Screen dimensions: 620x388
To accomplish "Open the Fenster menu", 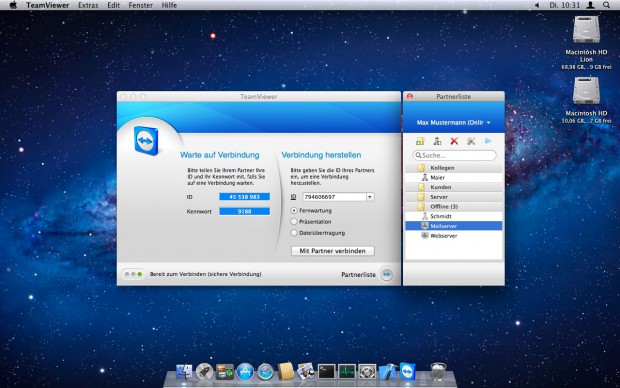I will 141,5.
